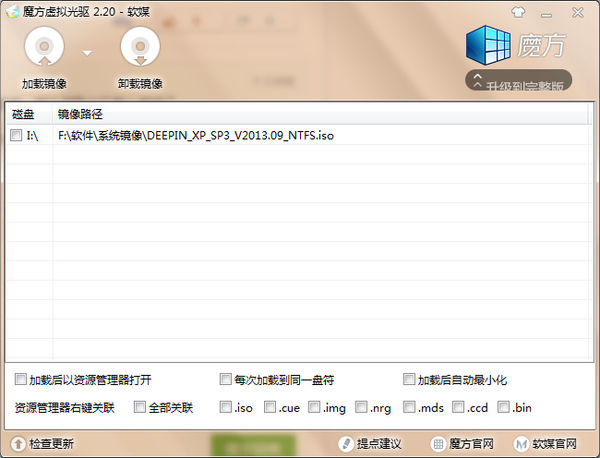Toggle the .img association checkbox
This screenshot has width=600, height=458.
pos(315,407)
